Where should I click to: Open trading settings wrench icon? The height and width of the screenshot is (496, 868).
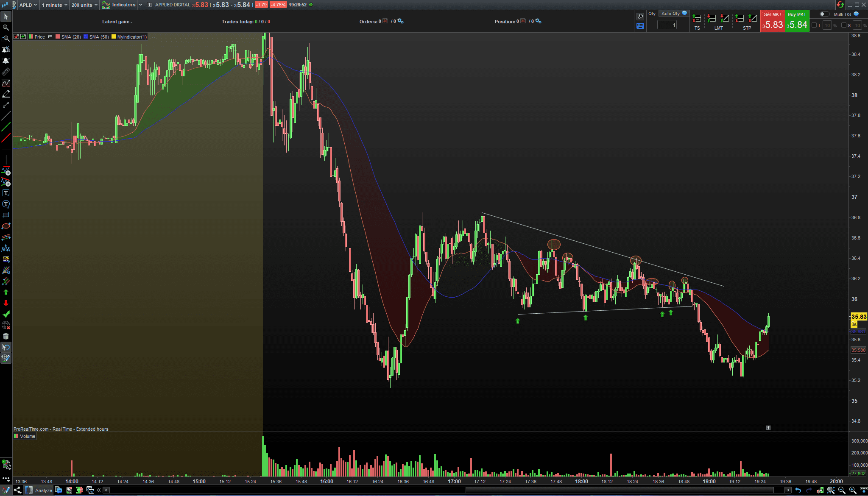click(640, 16)
